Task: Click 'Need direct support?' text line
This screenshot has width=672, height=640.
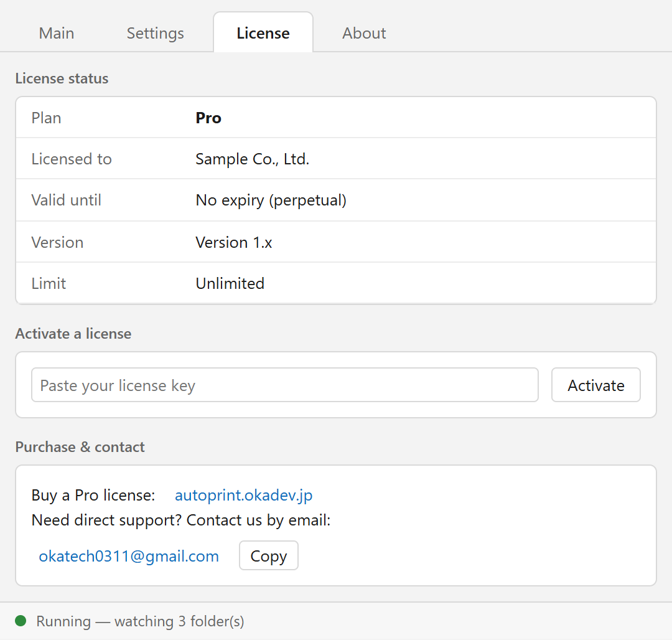Action: [x=181, y=520]
